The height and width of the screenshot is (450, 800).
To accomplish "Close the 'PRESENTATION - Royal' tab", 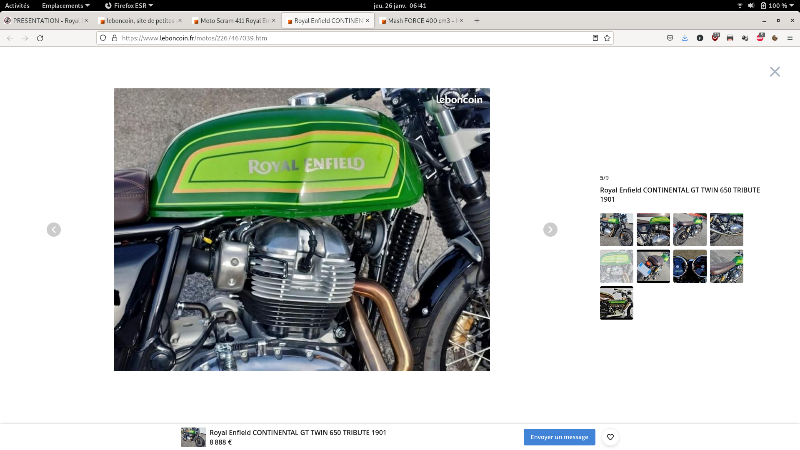I will click(86, 21).
